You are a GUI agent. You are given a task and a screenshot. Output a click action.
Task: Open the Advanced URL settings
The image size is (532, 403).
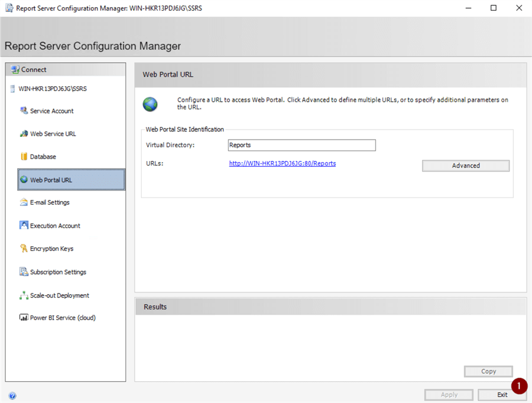click(465, 166)
